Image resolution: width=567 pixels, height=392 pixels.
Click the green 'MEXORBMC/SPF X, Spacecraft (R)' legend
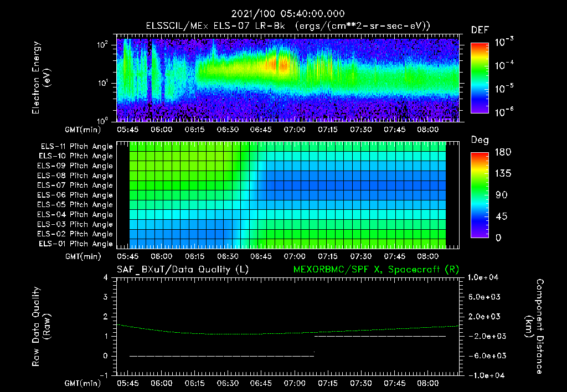point(376,270)
